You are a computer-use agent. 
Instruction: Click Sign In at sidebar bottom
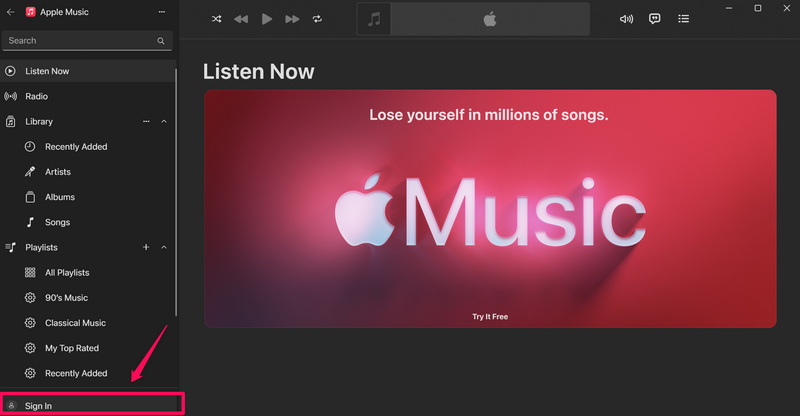[x=91, y=405]
